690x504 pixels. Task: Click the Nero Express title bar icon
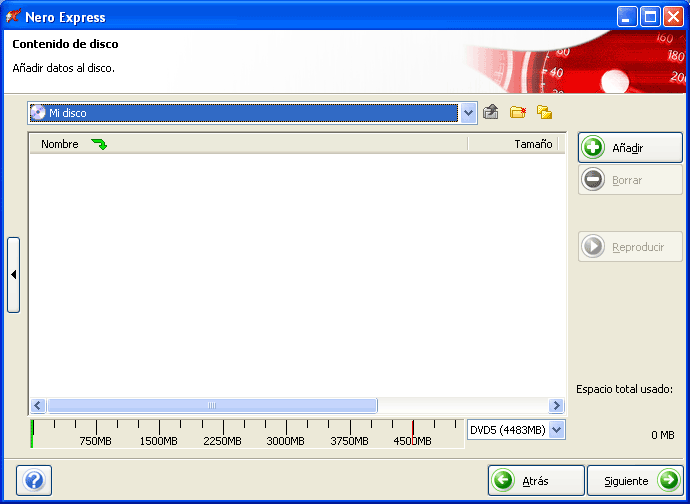(13, 17)
